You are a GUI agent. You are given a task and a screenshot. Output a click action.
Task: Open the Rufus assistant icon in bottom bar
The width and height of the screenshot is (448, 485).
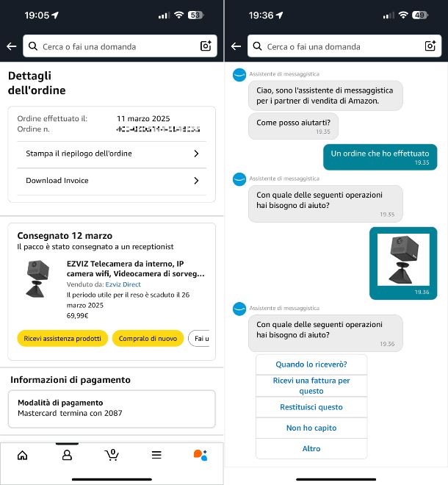click(200, 456)
